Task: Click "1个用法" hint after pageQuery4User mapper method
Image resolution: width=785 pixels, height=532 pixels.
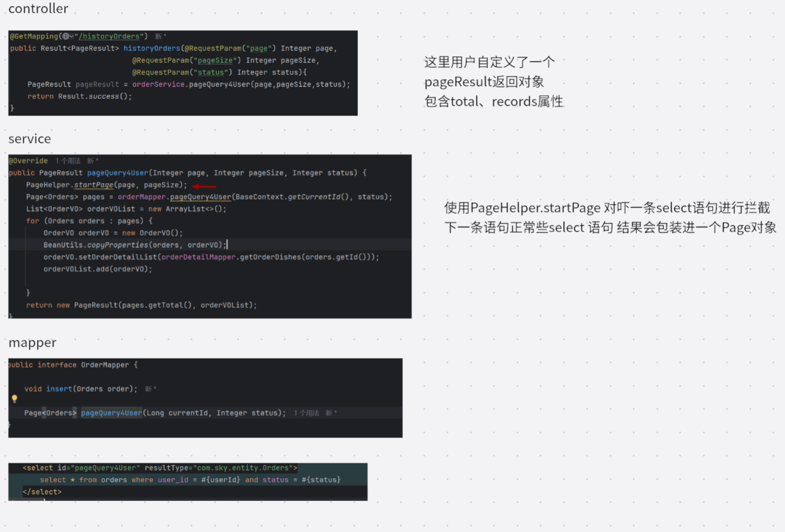Action: tap(306, 413)
